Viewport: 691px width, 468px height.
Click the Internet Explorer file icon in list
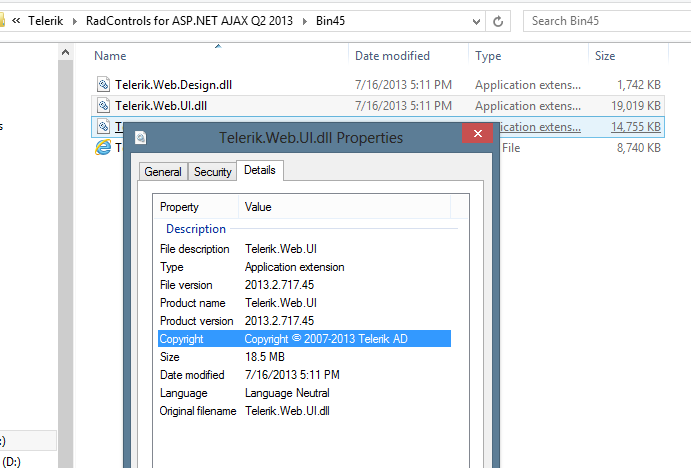click(x=103, y=147)
